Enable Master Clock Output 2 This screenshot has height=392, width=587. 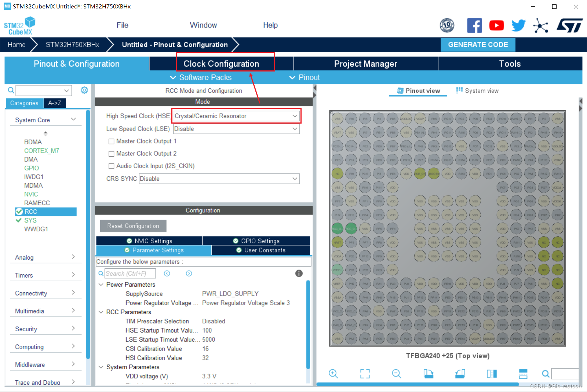pos(112,154)
